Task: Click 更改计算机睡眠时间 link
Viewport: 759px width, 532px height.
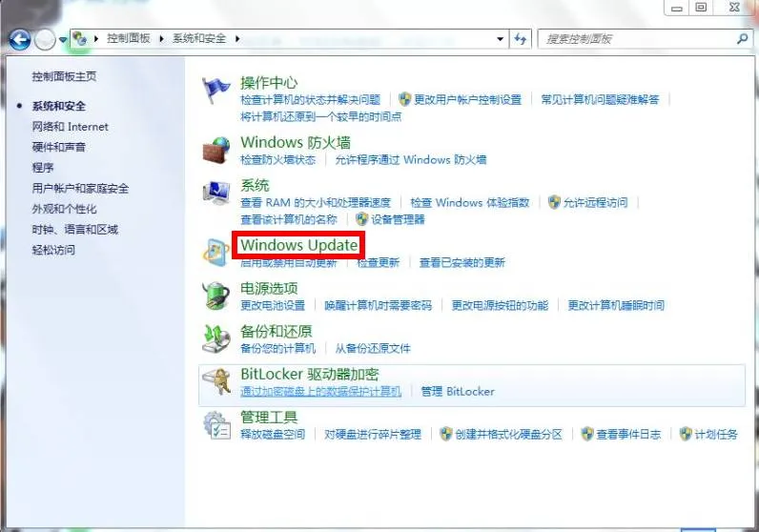Action: point(616,305)
